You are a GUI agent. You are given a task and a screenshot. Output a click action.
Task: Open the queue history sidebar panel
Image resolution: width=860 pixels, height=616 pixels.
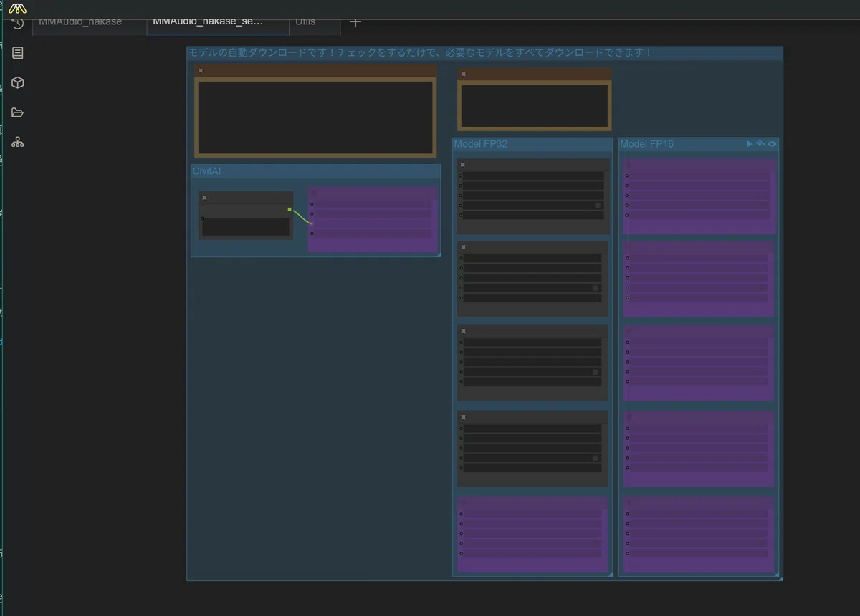pos(18,23)
